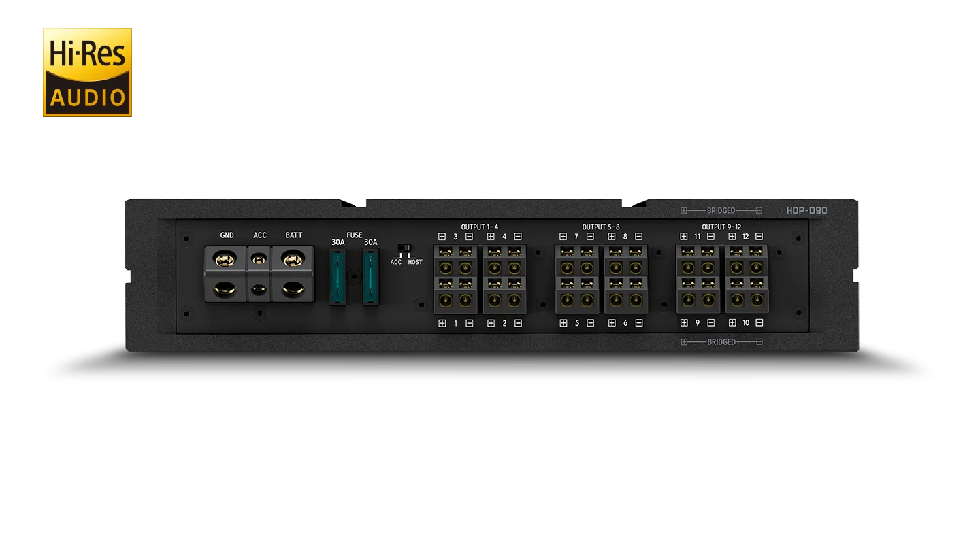Click the GND power terminal screw
The image size is (980, 551).
tap(225, 259)
